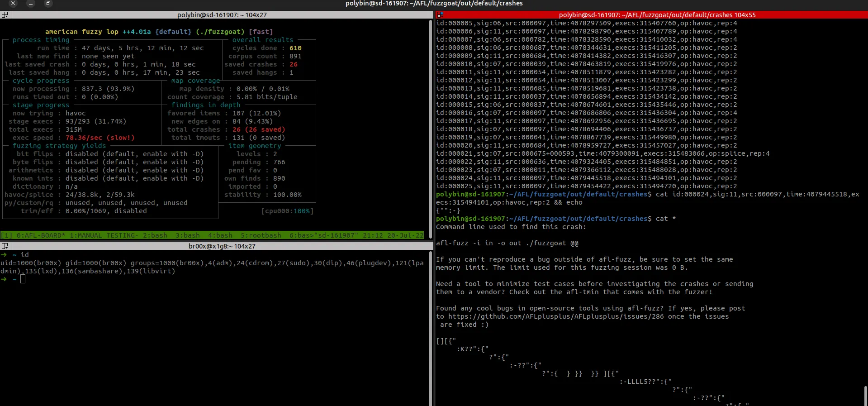Viewport: 868px width, 406px height.
Task: Click the red crashes pane title bar
Action: pyautogui.click(x=657, y=15)
